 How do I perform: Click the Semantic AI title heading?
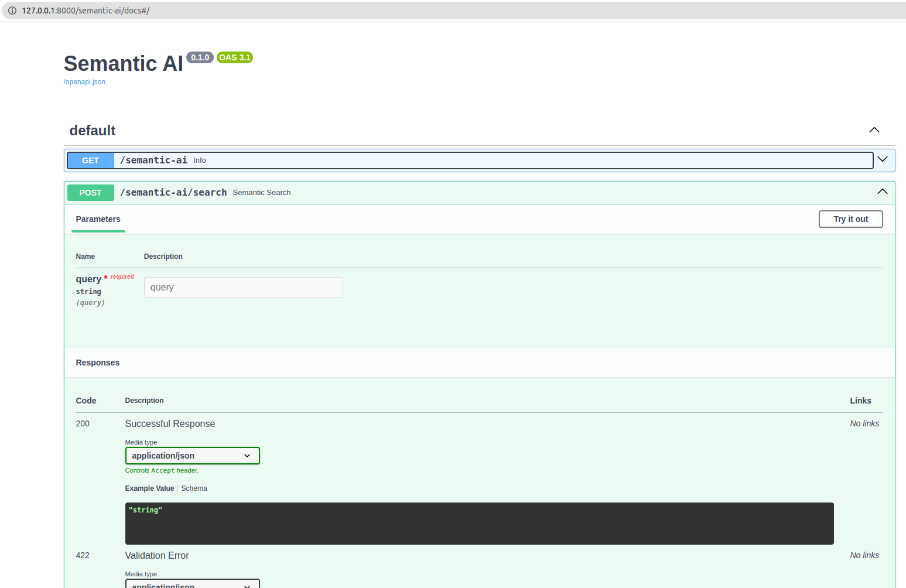[x=123, y=63]
